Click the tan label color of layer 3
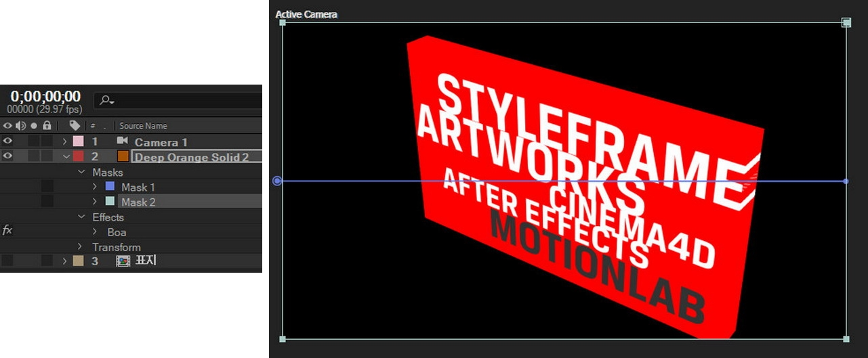This screenshot has height=358, width=868. [78, 261]
